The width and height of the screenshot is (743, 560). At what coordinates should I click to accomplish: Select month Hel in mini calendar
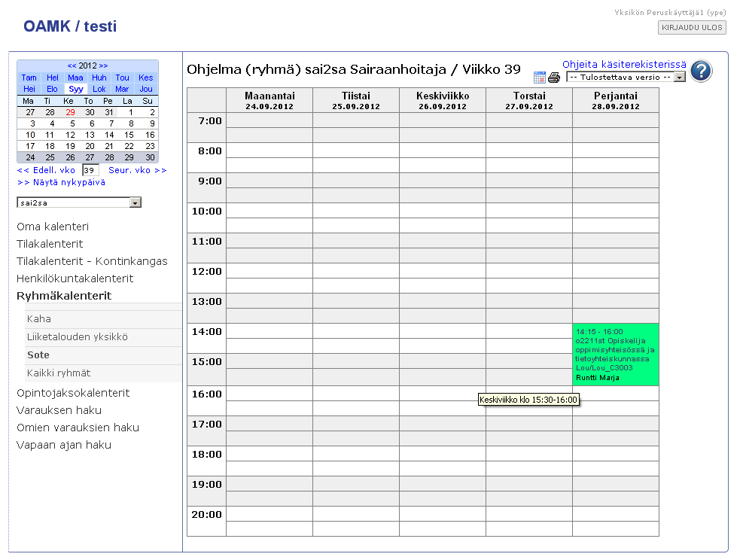pos(53,78)
